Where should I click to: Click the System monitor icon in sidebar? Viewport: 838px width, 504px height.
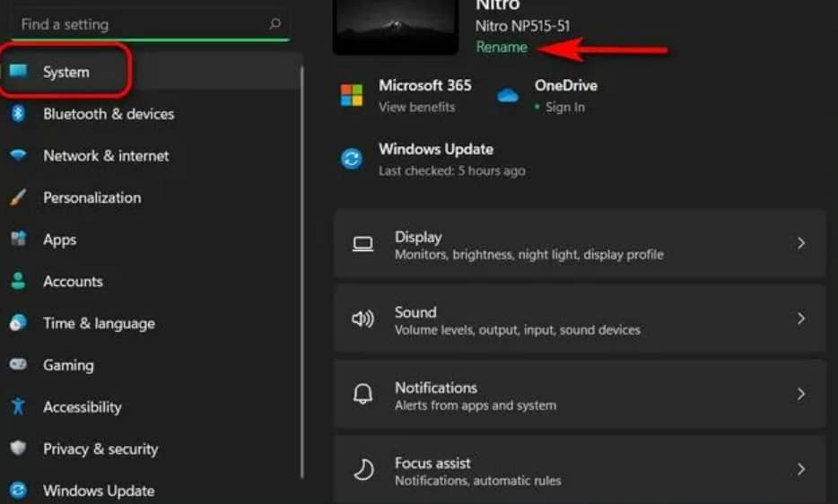18,71
